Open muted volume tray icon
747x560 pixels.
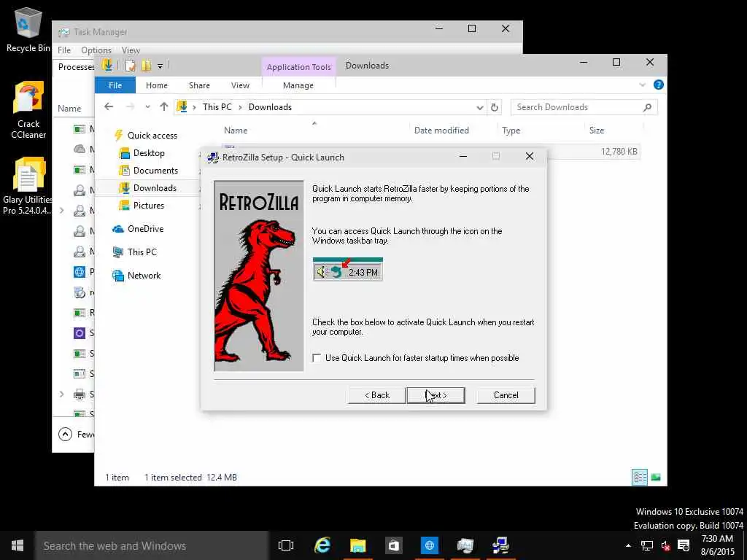(x=665, y=545)
